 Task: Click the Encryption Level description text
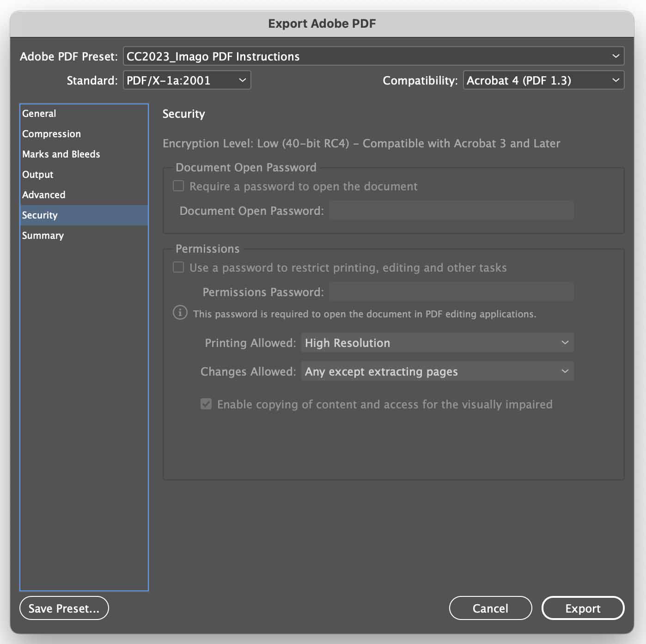[x=361, y=144]
